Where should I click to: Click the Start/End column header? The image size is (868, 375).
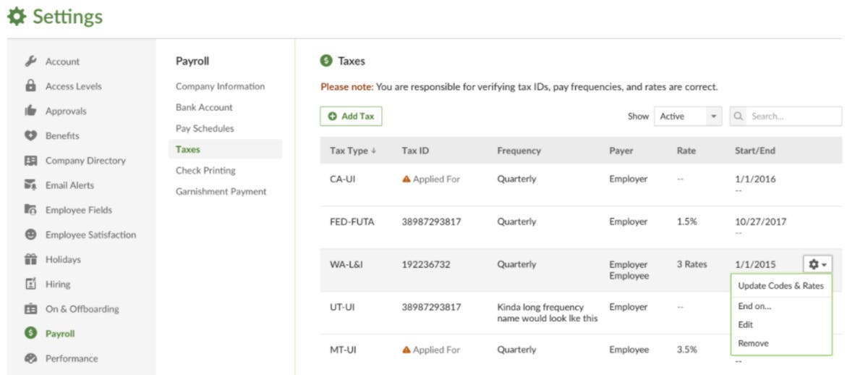point(754,151)
